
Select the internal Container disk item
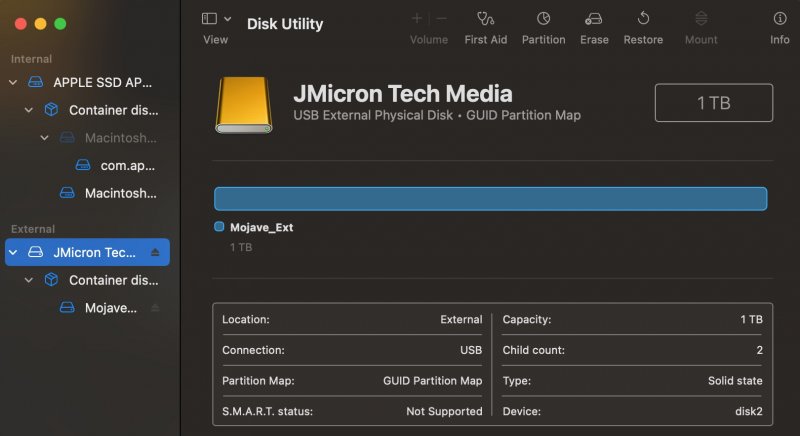point(112,110)
